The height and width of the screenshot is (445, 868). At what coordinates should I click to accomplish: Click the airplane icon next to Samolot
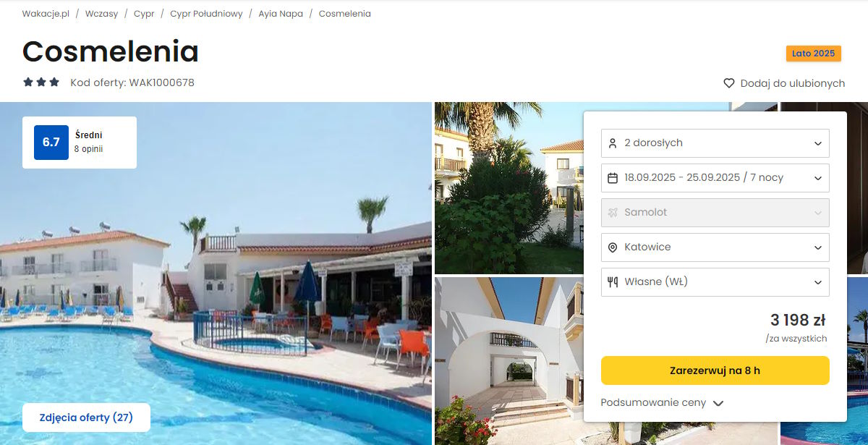point(613,213)
